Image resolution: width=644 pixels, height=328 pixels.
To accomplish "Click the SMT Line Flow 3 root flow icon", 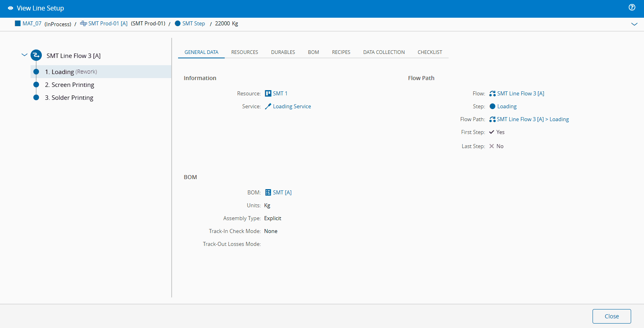I will tap(36, 55).
